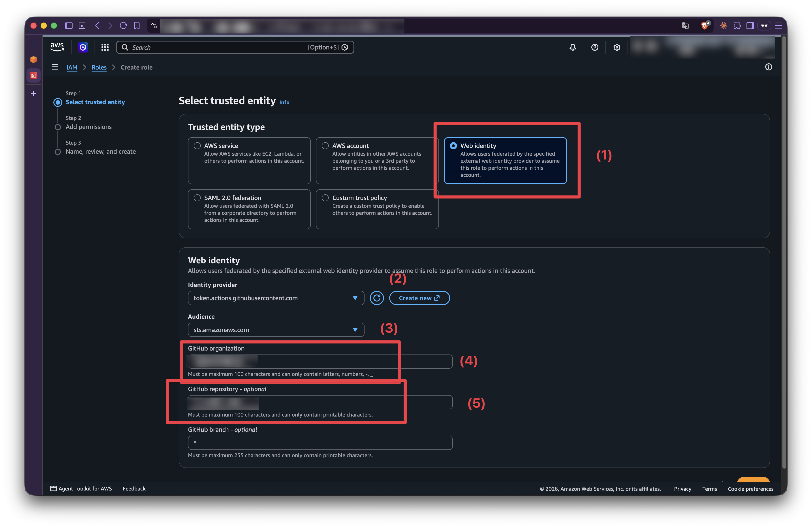Click the Create new identity provider button
The height and width of the screenshot is (528, 812).
pos(419,298)
